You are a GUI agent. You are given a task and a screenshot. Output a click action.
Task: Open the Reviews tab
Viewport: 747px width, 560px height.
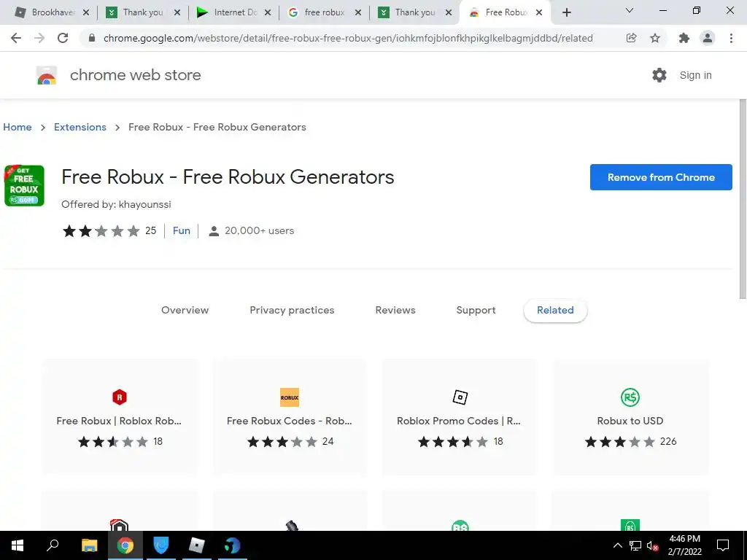pyautogui.click(x=395, y=311)
